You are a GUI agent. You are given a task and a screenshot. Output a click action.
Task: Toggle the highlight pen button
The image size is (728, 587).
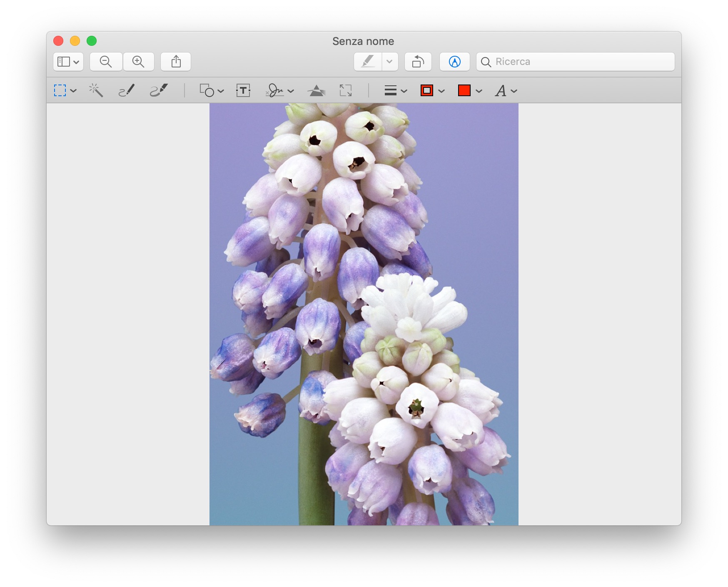pos(368,62)
